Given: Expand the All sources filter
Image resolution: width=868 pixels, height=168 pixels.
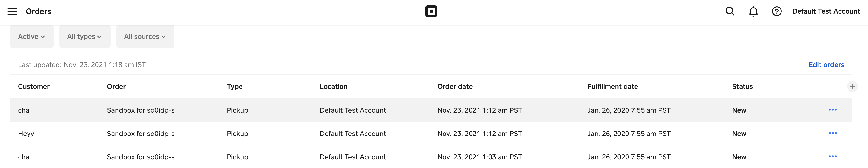Looking at the screenshot, I should [x=145, y=37].
